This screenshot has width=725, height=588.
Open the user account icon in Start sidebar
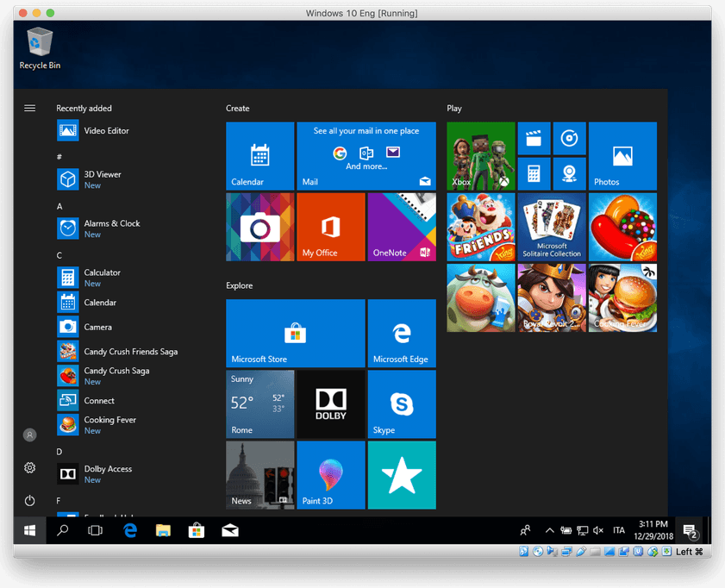point(29,435)
